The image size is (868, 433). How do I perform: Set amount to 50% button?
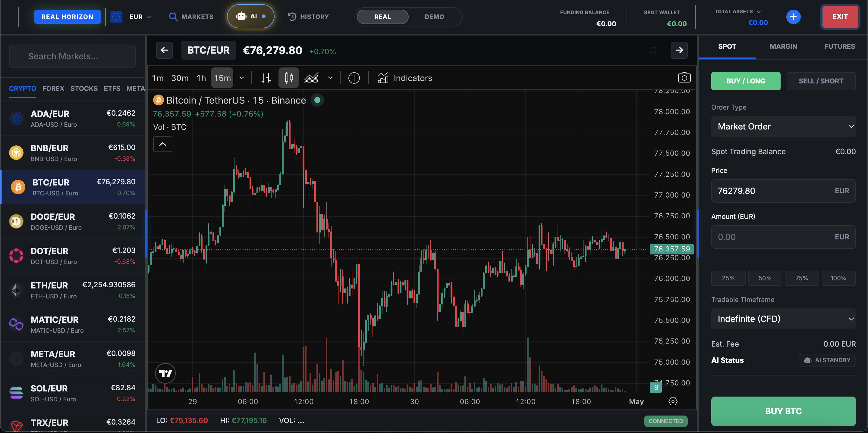click(x=765, y=278)
